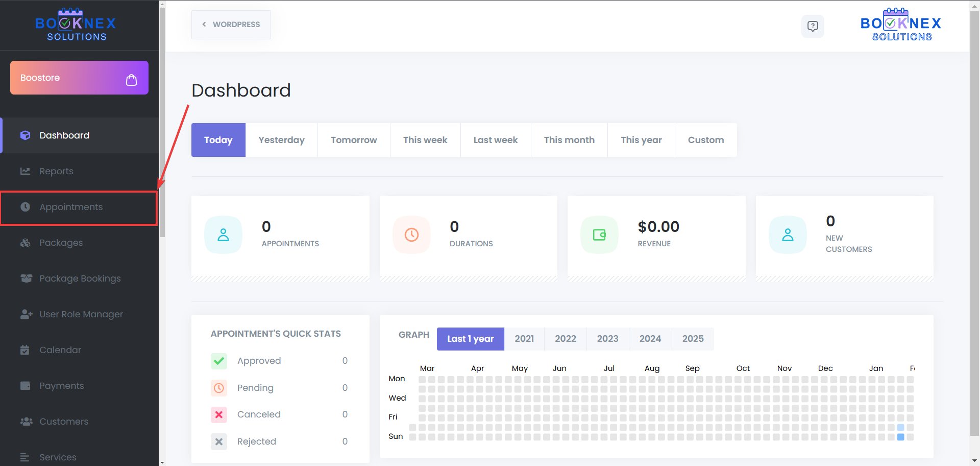Click the help question mark icon
This screenshot has width=980, height=466.
point(813,26)
